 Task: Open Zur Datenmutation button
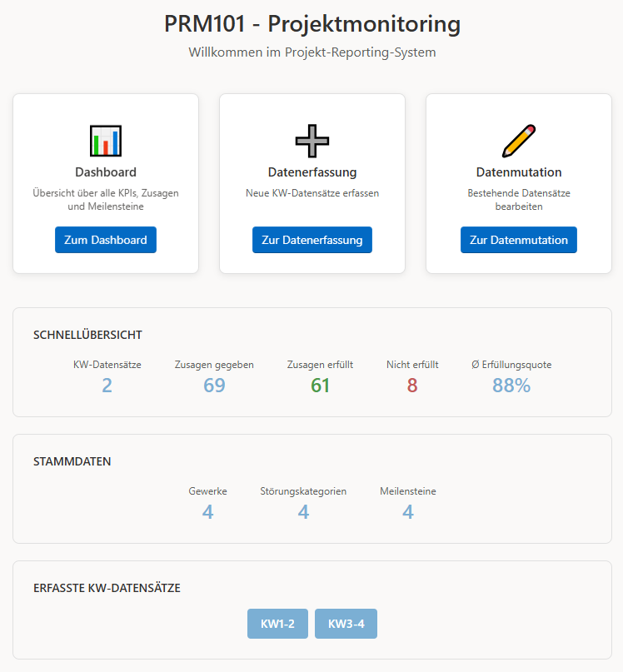(519, 240)
